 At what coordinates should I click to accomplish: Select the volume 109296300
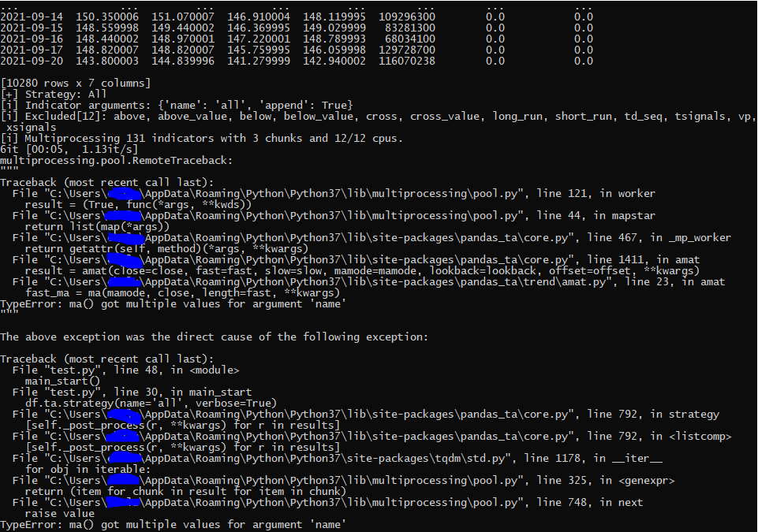(407, 17)
